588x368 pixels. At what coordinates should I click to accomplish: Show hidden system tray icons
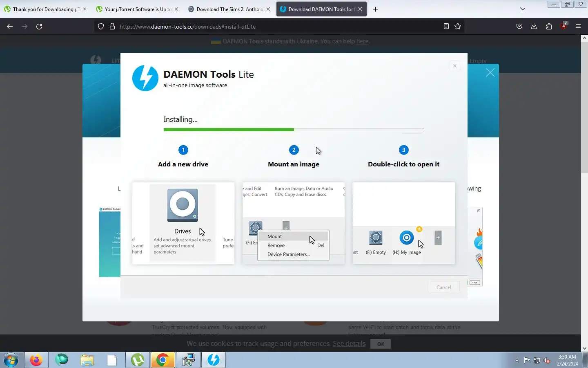[517, 360]
